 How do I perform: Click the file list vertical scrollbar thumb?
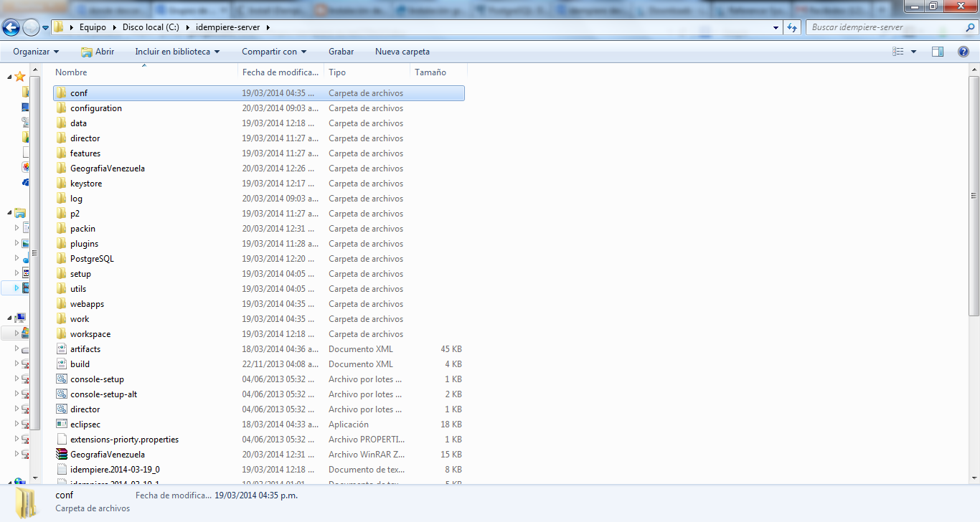pos(974,195)
